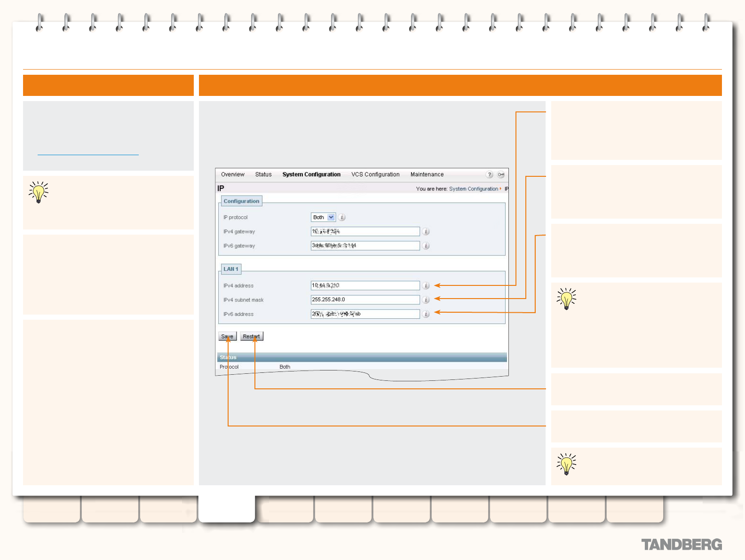Image resolution: width=745 pixels, height=560 pixels.
Task: Open the System Configuration menu
Action: pos(311,174)
